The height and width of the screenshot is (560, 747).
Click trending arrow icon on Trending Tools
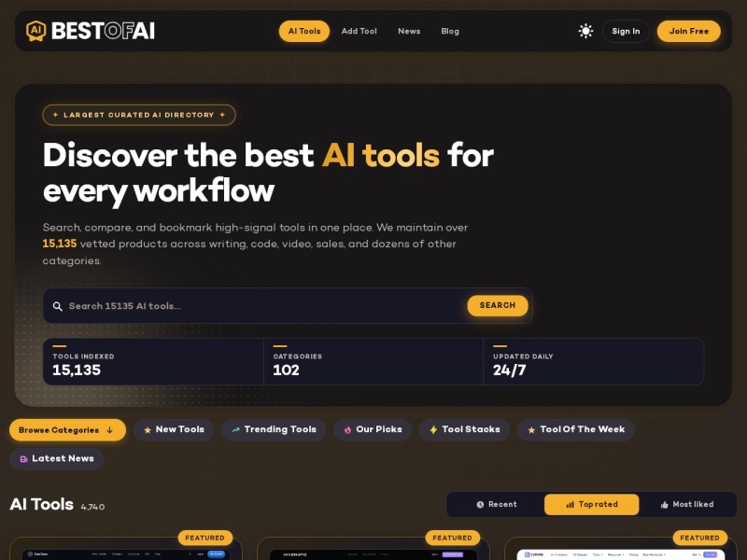[235, 430]
